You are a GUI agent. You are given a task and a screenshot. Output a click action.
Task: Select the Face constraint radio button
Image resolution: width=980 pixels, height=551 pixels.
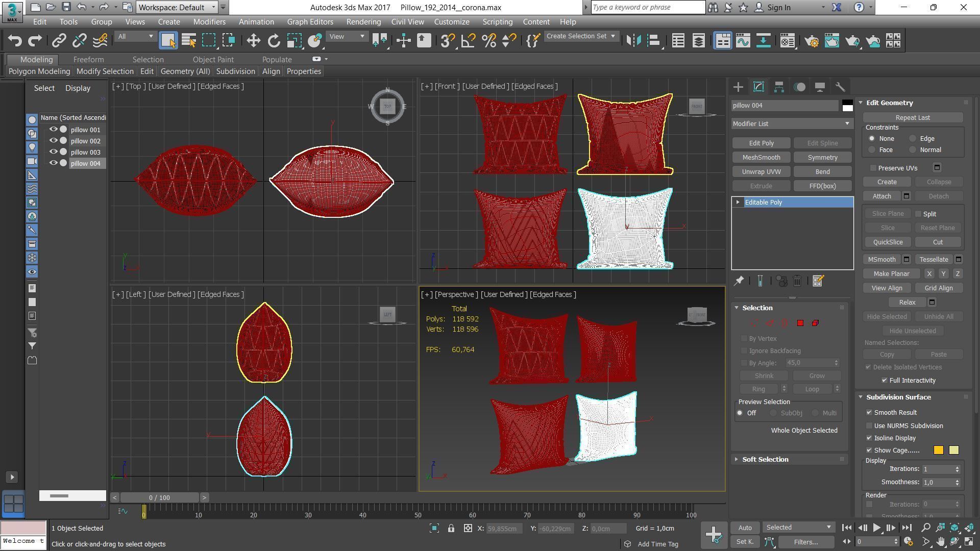tap(872, 150)
